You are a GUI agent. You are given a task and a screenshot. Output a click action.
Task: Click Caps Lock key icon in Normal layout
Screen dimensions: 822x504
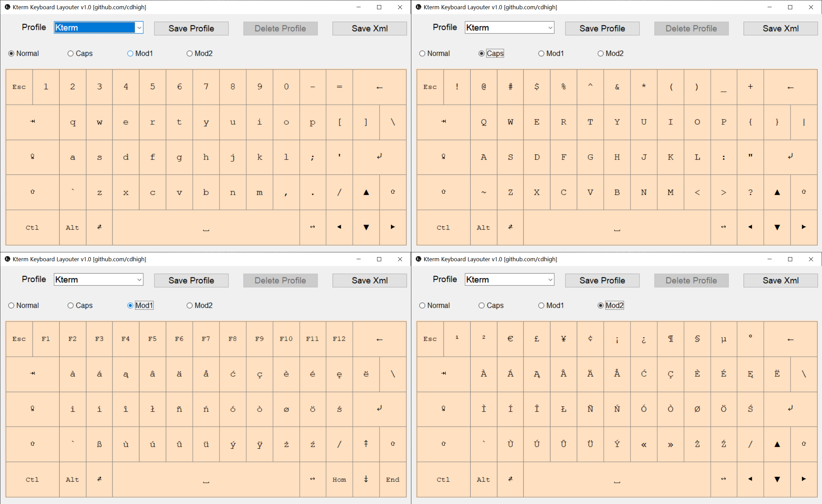pos(33,157)
